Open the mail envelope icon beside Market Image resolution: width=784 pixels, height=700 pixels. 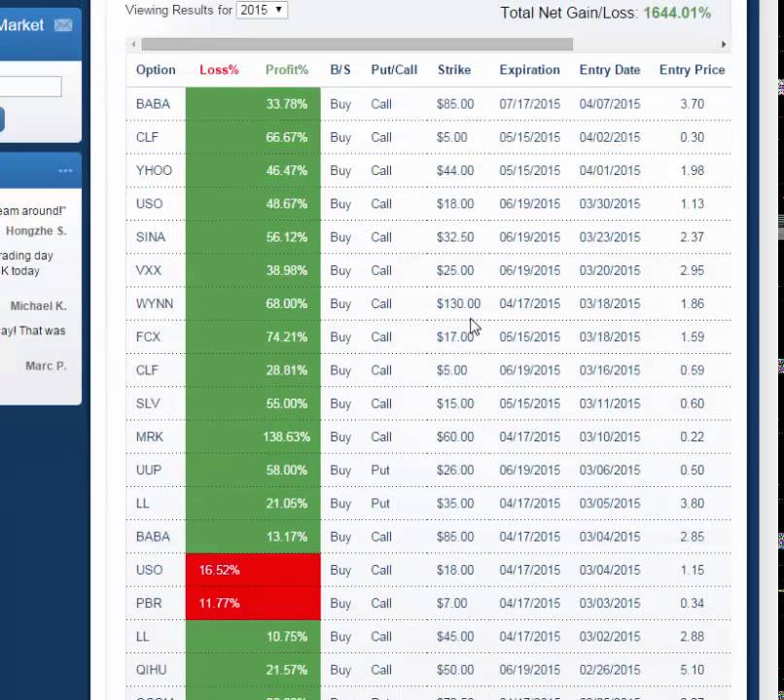click(63, 25)
